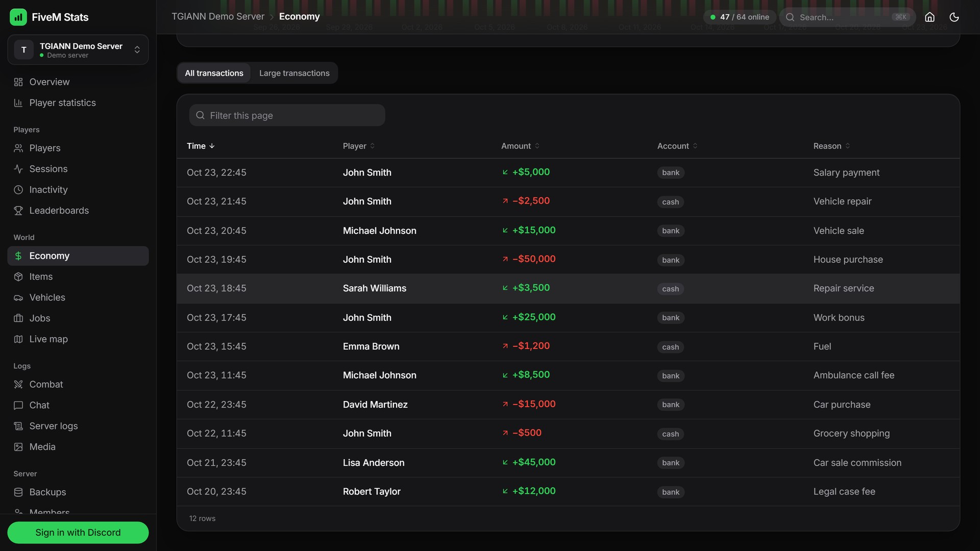Image resolution: width=980 pixels, height=551 pixels.
Task: Click TGIANN Demo Server breadcrumb
Action: (x=218, y=17)
